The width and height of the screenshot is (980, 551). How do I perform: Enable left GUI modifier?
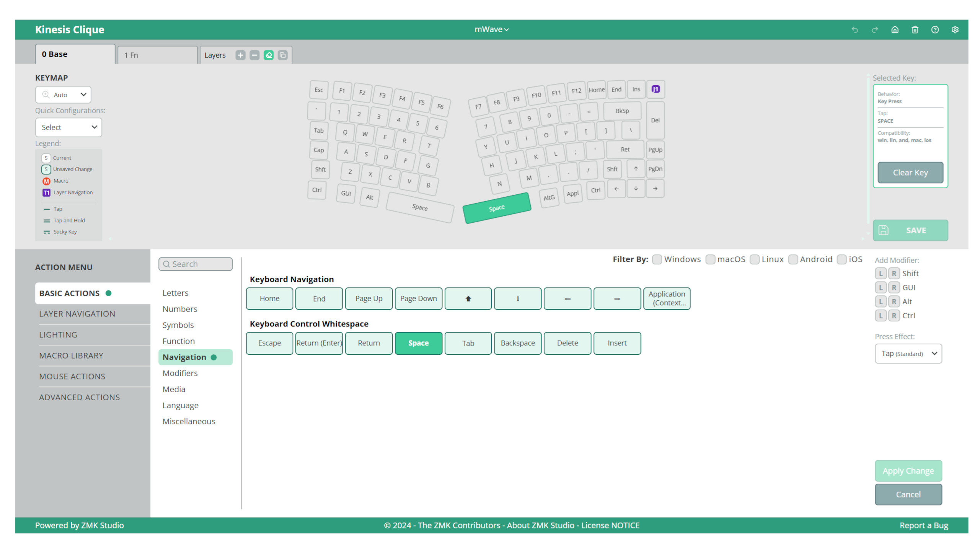[881, 288]
